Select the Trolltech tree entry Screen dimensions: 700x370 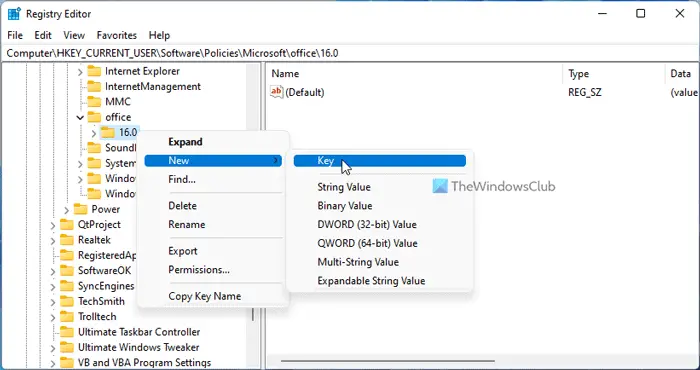click(x=97, y=316)
